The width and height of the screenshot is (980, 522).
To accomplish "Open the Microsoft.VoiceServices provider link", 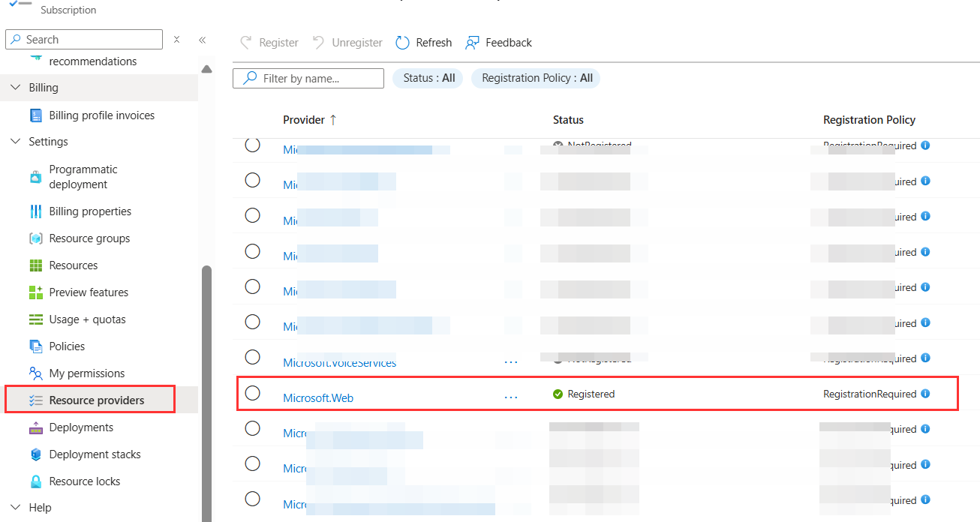I will click(339, 363).
